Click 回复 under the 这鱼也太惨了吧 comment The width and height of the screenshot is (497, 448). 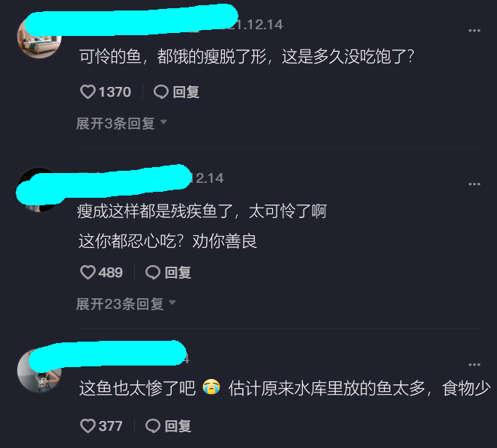[x=178, y=426]
